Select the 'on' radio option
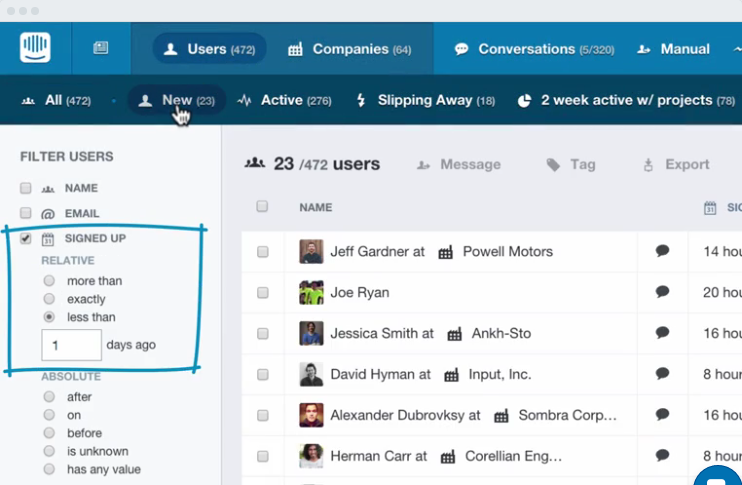742x485 pixels. [x=49, y=415]
